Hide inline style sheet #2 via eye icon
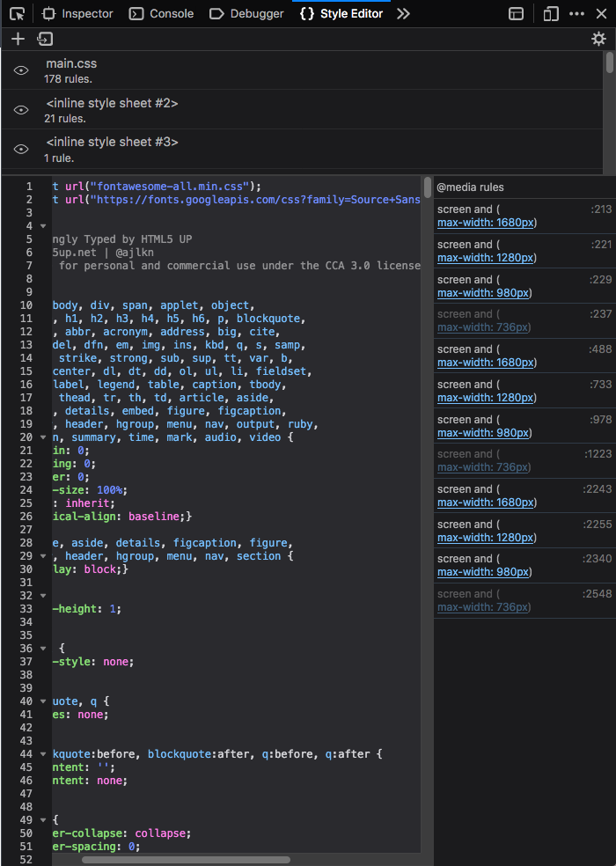Screen dimensions: 616x866 coord(21,110)
